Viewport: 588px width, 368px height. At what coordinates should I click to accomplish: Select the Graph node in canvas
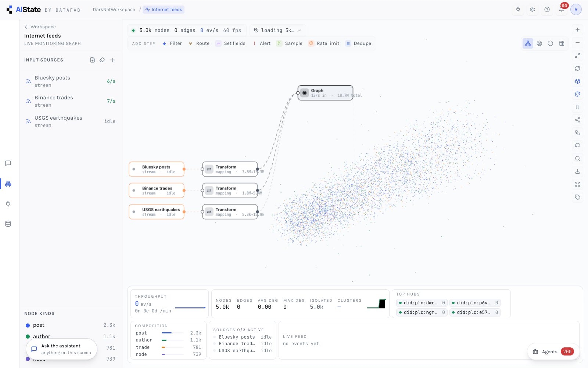[x=325, y=93]
